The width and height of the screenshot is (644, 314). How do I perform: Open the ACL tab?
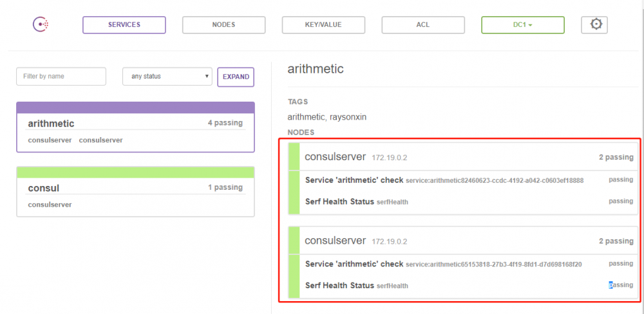point(423,24)
